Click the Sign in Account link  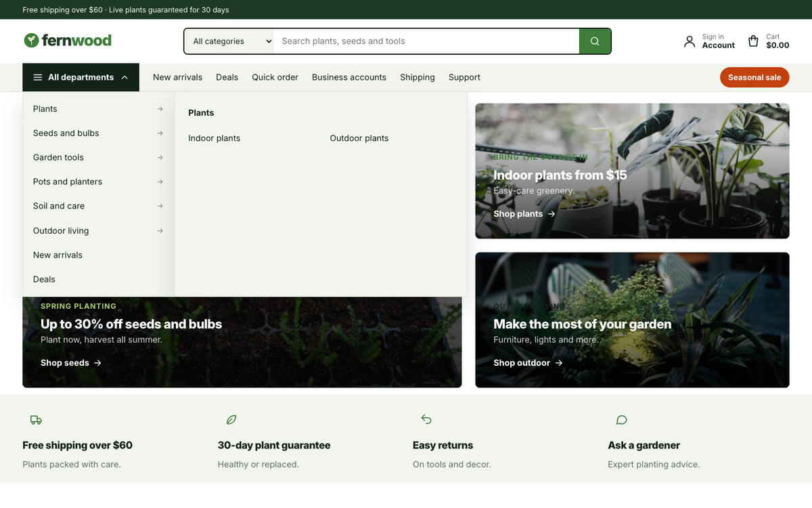coord(709,41)
